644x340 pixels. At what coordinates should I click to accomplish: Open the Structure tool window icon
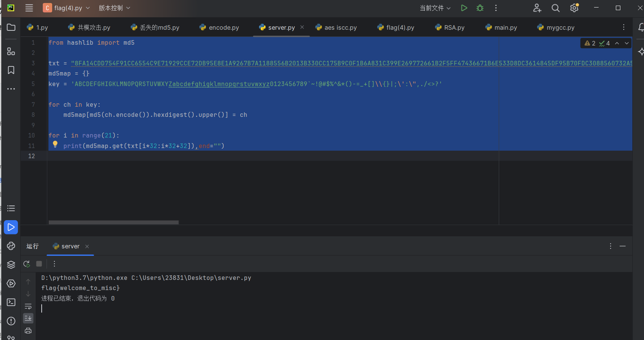[11, 51]
